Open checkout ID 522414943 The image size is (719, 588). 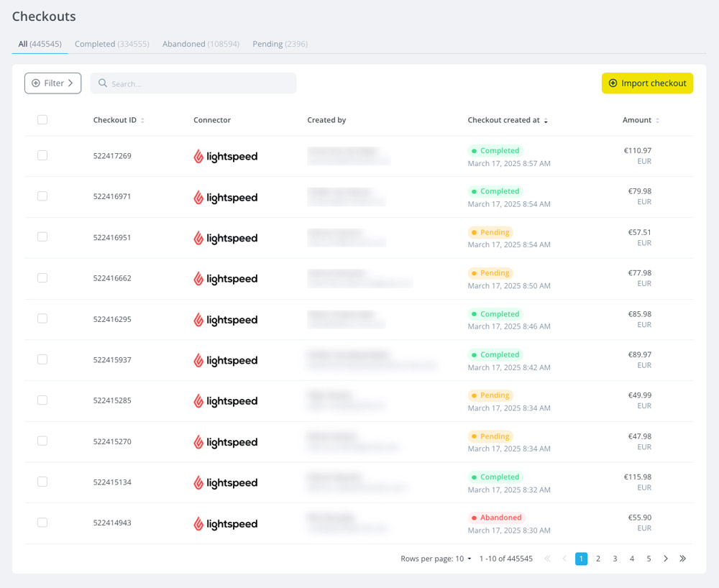click(x=112, y=523)
